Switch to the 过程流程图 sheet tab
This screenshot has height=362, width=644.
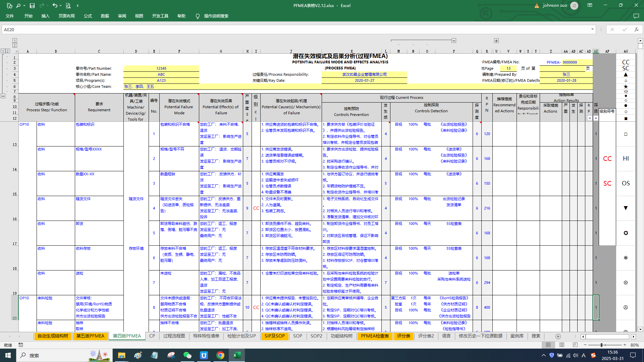(x=174, y=336)
